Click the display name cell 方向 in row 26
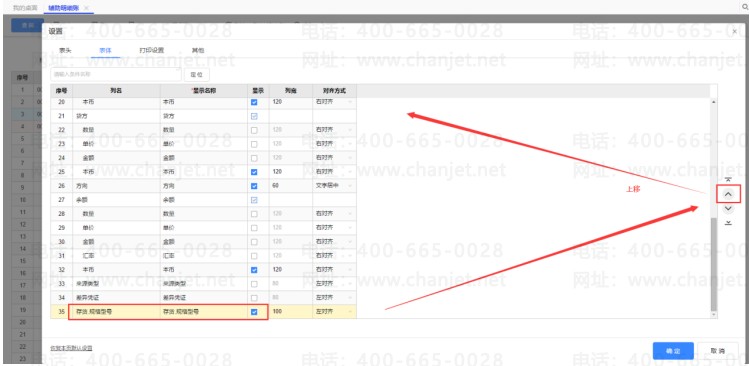The height and width of the screenshot is (366, 749). (204, 186)
